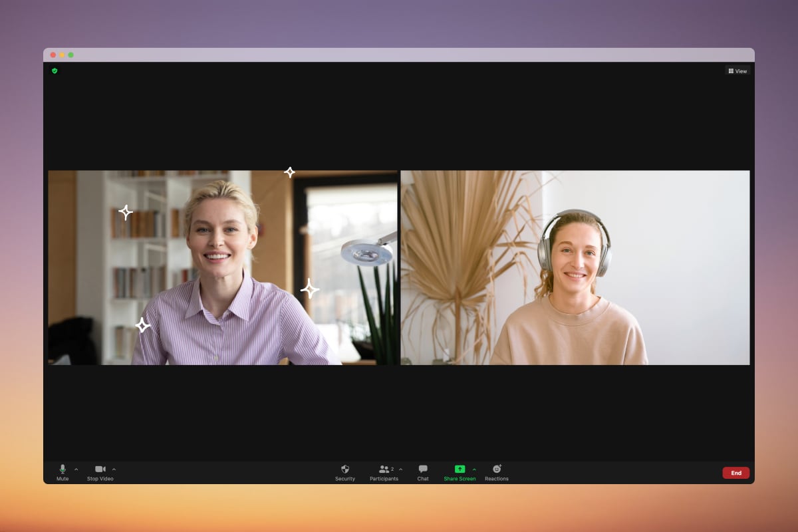Screen dimensions: 798x532
Task: Close the window with the red button
Action: (x=53, y=55)
